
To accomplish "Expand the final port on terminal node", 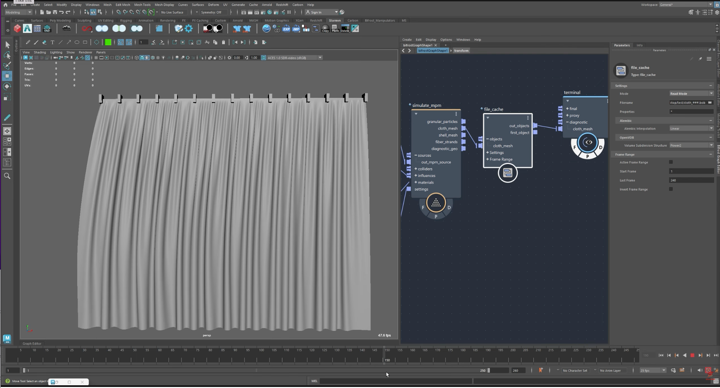I will coord(568,109).
